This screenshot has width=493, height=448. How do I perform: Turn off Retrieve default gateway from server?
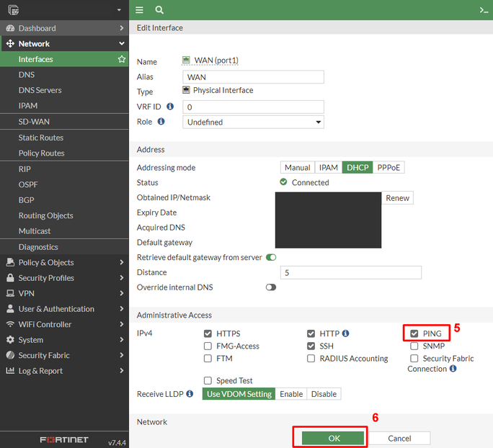271,257
